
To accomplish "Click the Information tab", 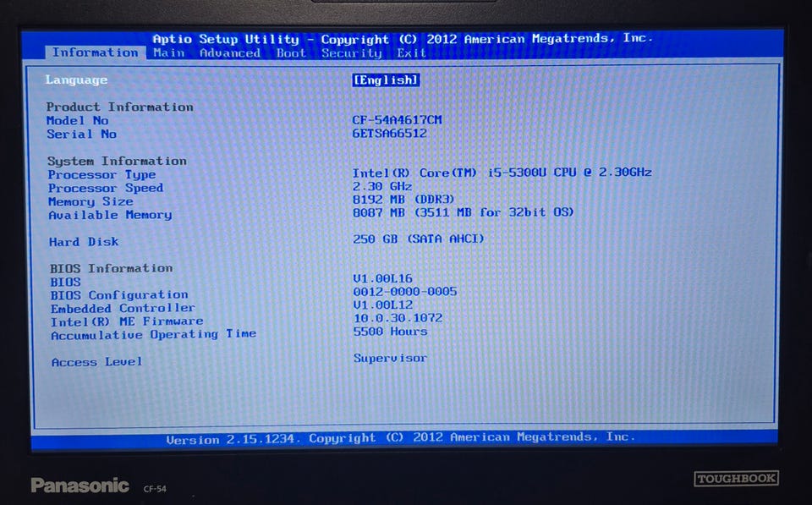I will pyautogui.click(x=95, y=52).
